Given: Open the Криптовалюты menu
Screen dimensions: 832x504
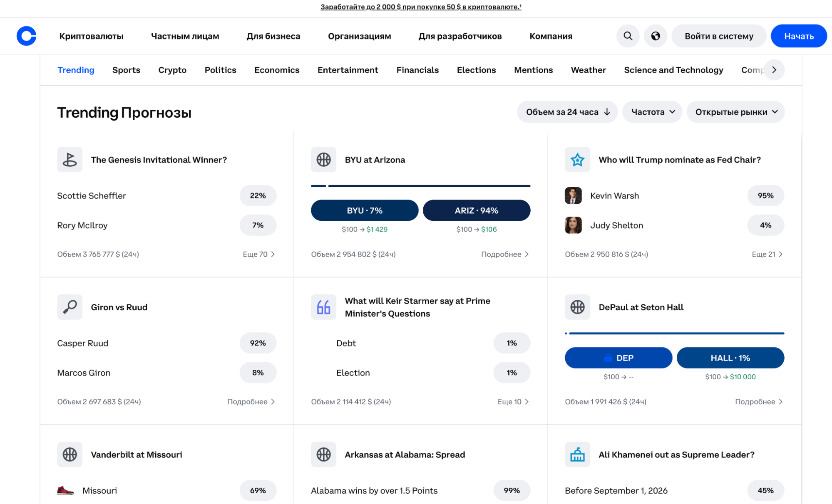Looking at the screenshot, I should tap(91, 36).
